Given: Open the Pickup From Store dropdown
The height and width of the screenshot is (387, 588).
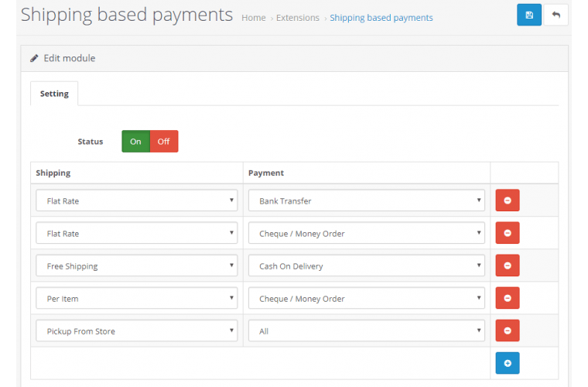Looking at the screenshot, I should 137,330.
